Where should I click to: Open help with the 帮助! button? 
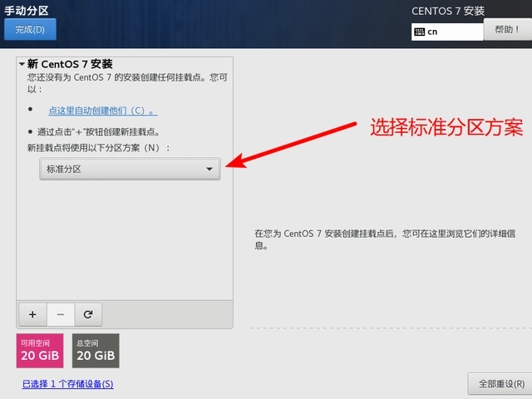[x=507, y=30]
